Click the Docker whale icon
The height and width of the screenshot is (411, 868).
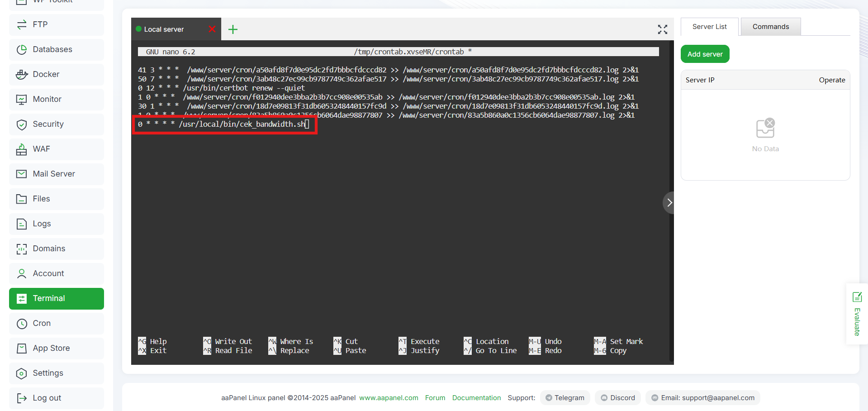[22, 74]
